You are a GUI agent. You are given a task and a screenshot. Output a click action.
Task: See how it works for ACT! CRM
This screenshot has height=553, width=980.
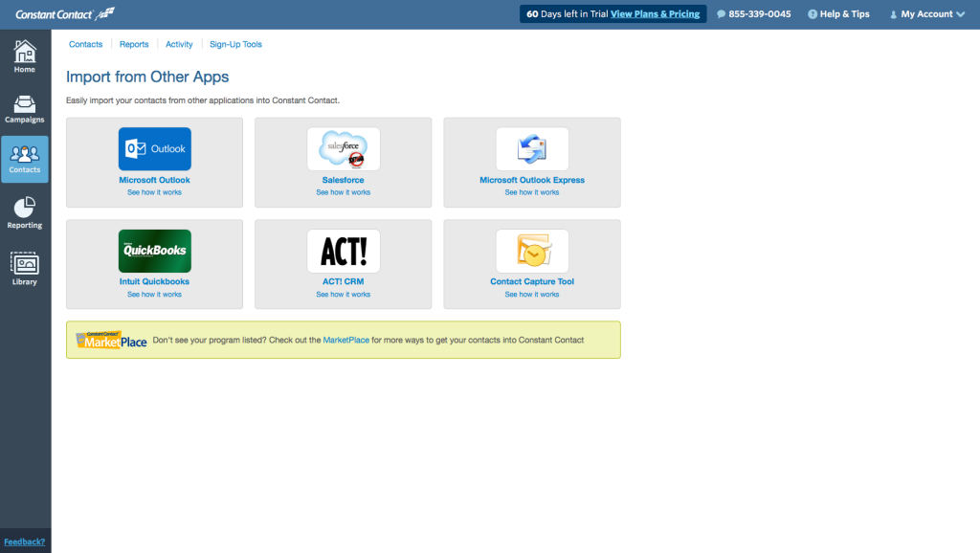click(344, 295)
